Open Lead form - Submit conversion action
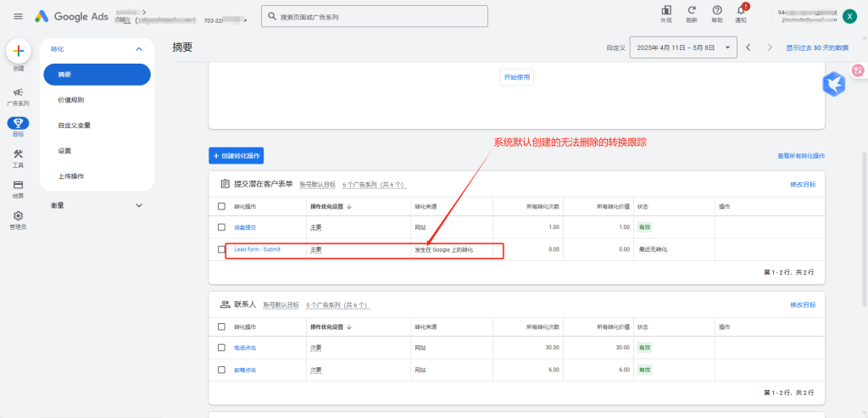Viewport: 868px width, 418px height. (x=258, y=249)
